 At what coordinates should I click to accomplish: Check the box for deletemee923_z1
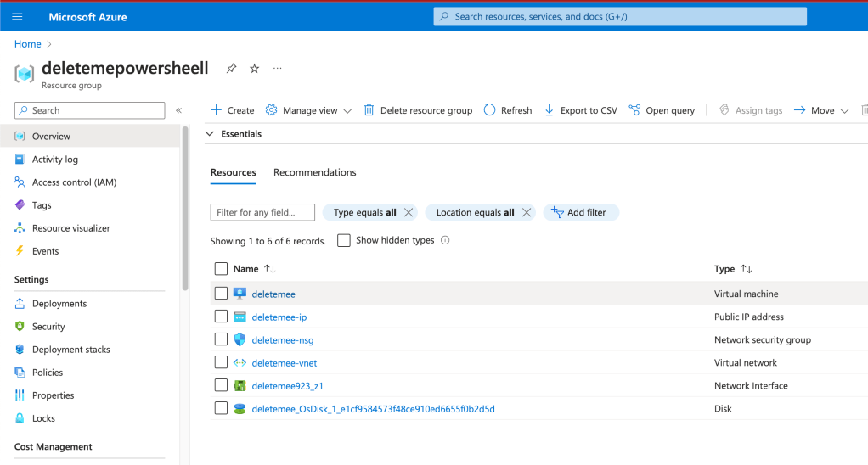tap(221, 385)
